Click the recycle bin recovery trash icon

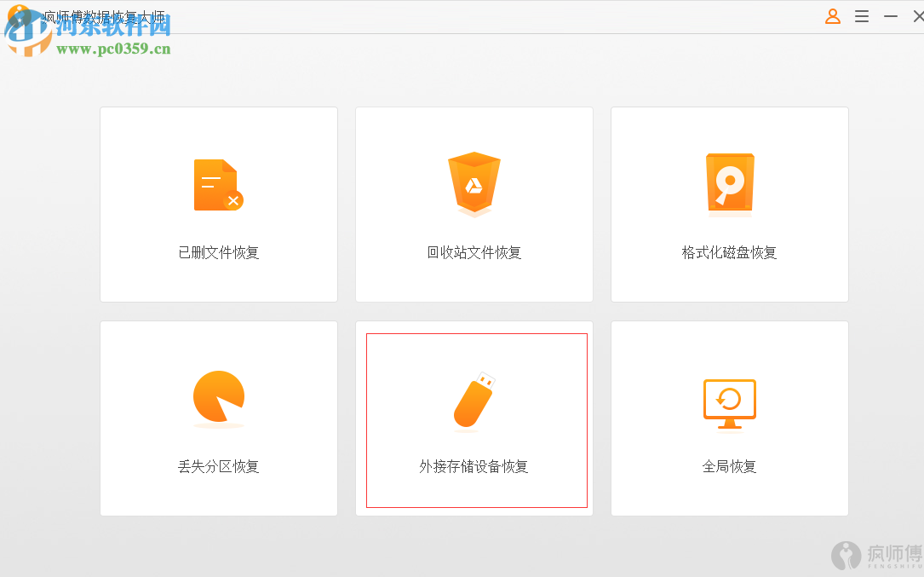(473, 182)
